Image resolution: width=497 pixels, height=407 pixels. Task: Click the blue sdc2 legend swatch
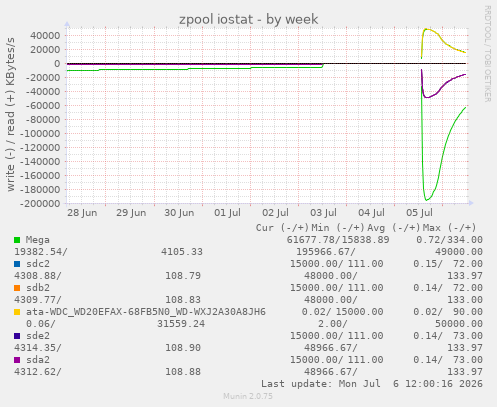click(17, 264)
